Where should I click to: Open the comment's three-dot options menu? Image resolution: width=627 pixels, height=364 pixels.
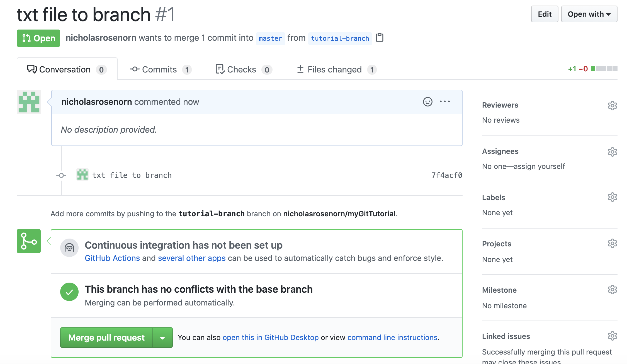pos(445,102)
